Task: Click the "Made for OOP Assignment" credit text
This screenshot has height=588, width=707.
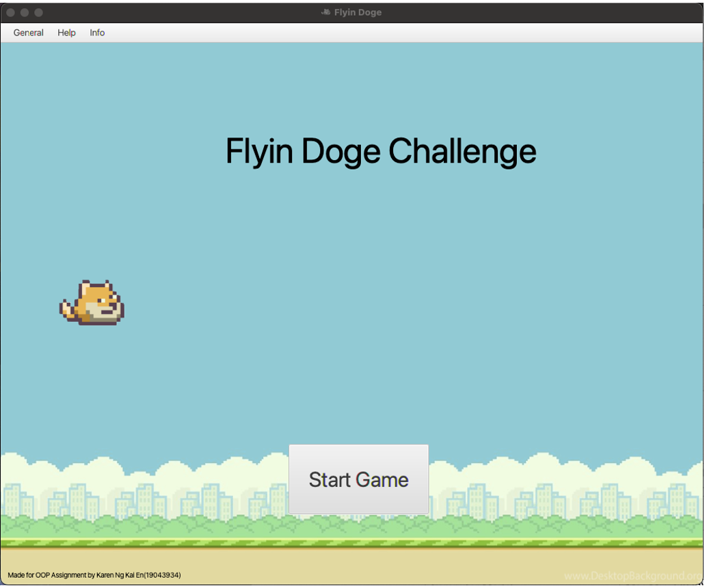Action: point(94,575)
